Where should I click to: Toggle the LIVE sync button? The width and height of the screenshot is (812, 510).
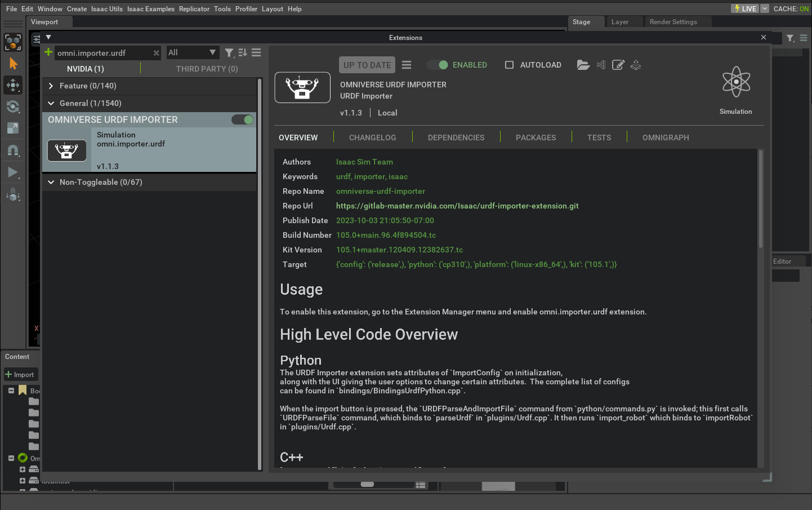click(745, 8)
